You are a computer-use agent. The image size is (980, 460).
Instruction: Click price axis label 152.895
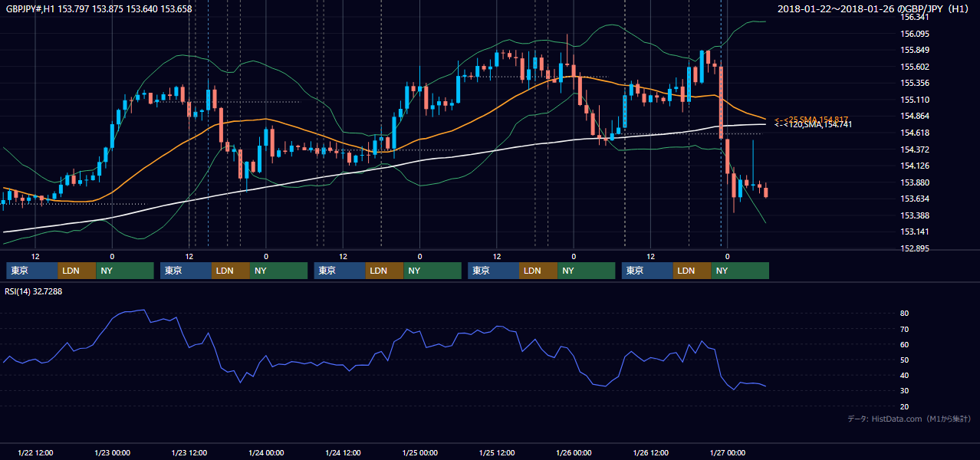(x=915, y=248)
